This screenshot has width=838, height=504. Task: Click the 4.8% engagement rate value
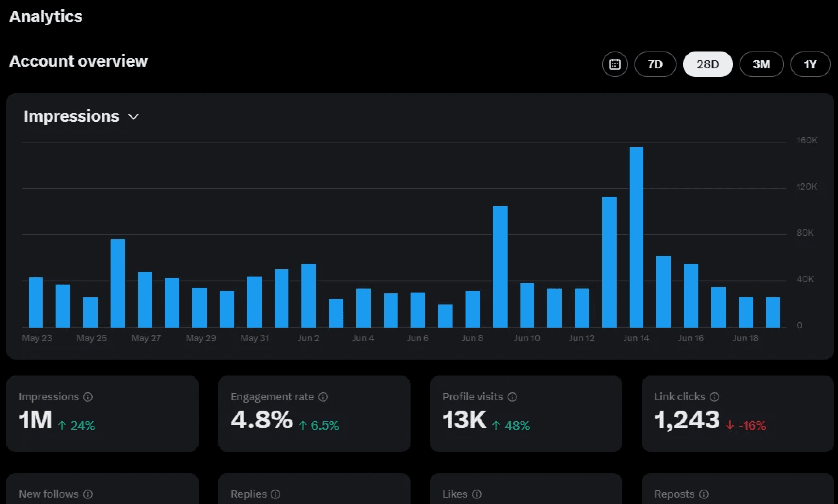pos(261,420)
